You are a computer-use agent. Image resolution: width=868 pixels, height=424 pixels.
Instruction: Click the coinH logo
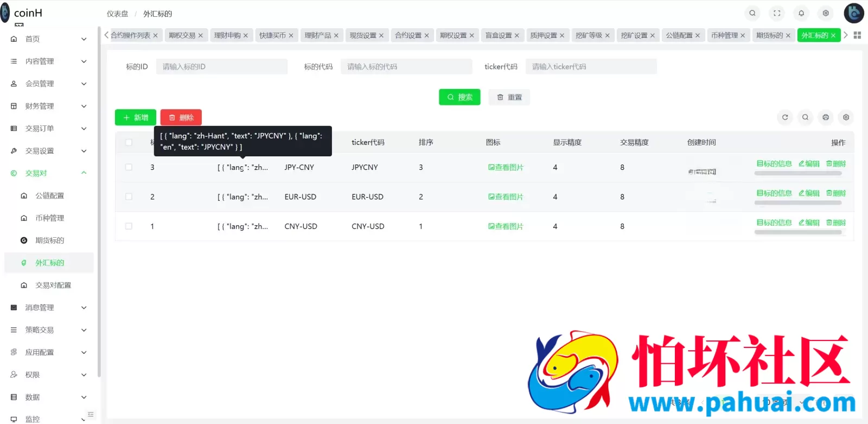click(22, 13)
